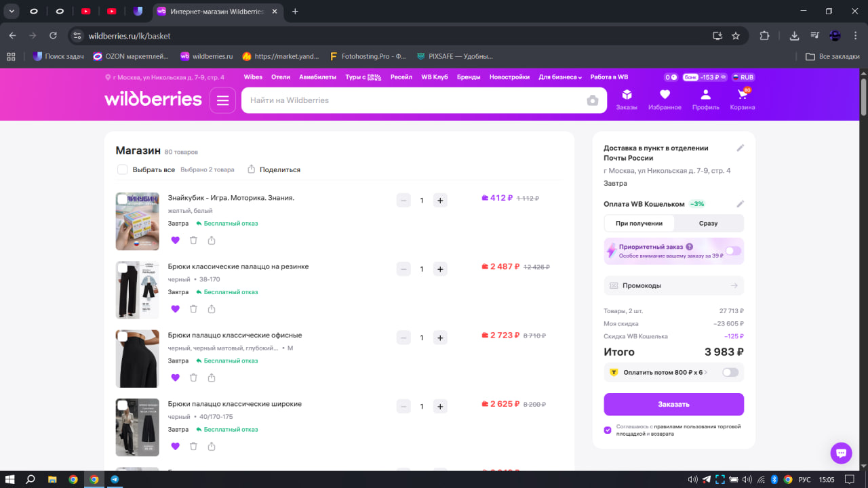This screenshot has height=488, width=868.
Task: Expand the Для бизнеса dropdown
Action: [560, 77]
